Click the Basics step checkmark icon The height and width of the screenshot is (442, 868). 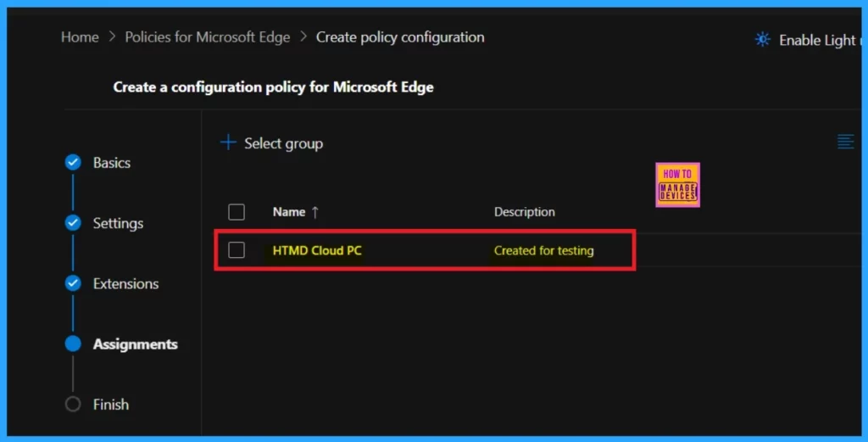point(73,162)
